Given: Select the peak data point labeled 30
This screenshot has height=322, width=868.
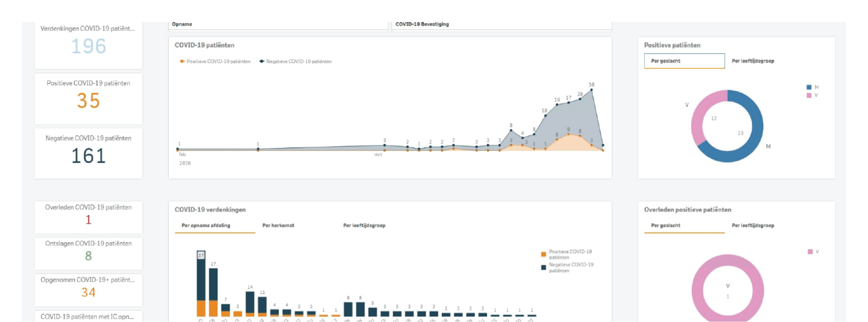Looking at the screenshot, I should coord(592,90).
